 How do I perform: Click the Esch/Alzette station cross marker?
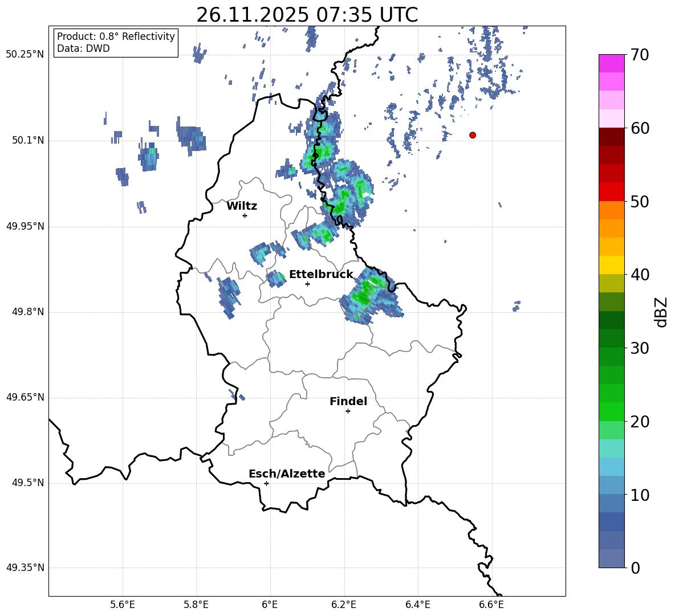[266, 483]
